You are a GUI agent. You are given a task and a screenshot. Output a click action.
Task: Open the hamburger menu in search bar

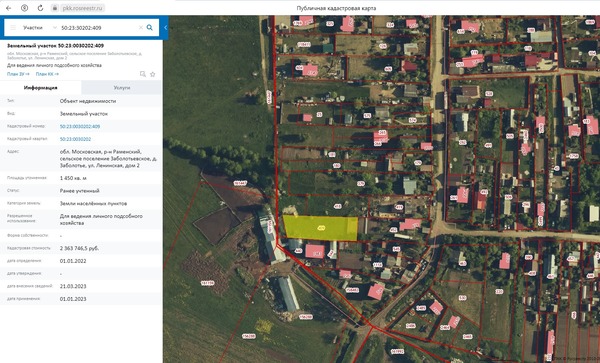click(x=13, y=28)
